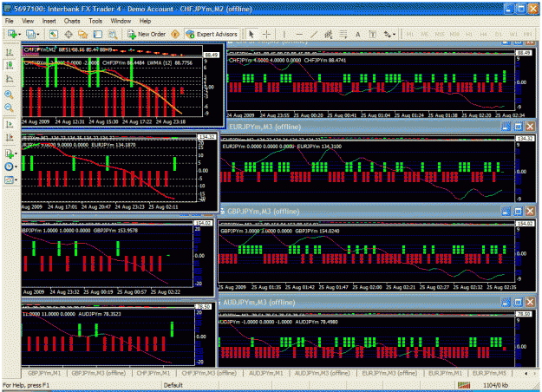Open the Navigator folder-star icon
The width and height of the screenshot is (542, 392).
coord(83,34)
